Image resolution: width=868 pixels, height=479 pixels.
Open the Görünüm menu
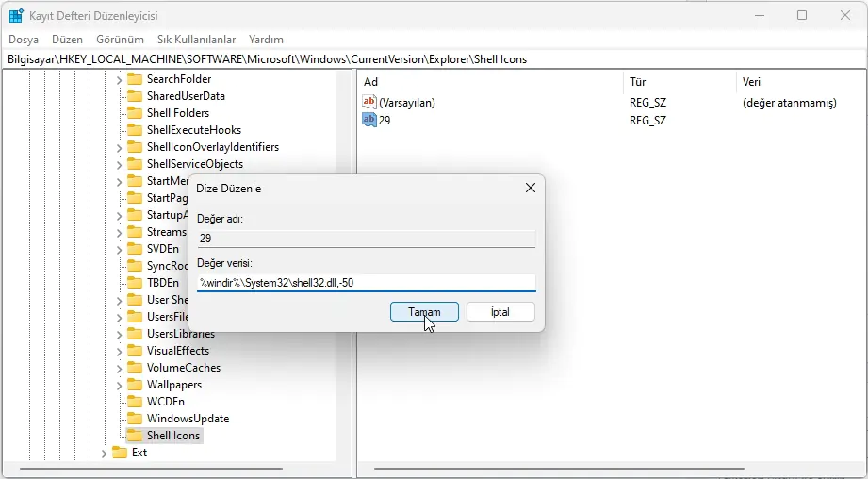tap(120, 40)
